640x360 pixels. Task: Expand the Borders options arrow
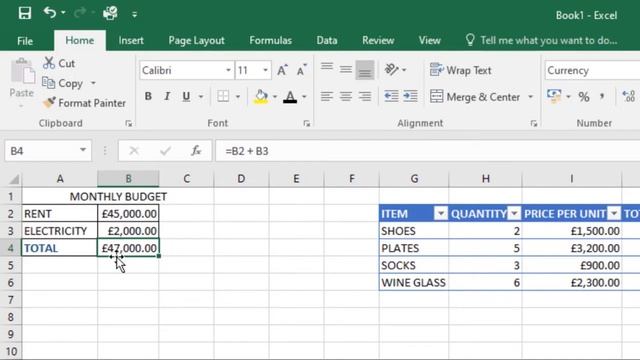[x=238, y=97]
